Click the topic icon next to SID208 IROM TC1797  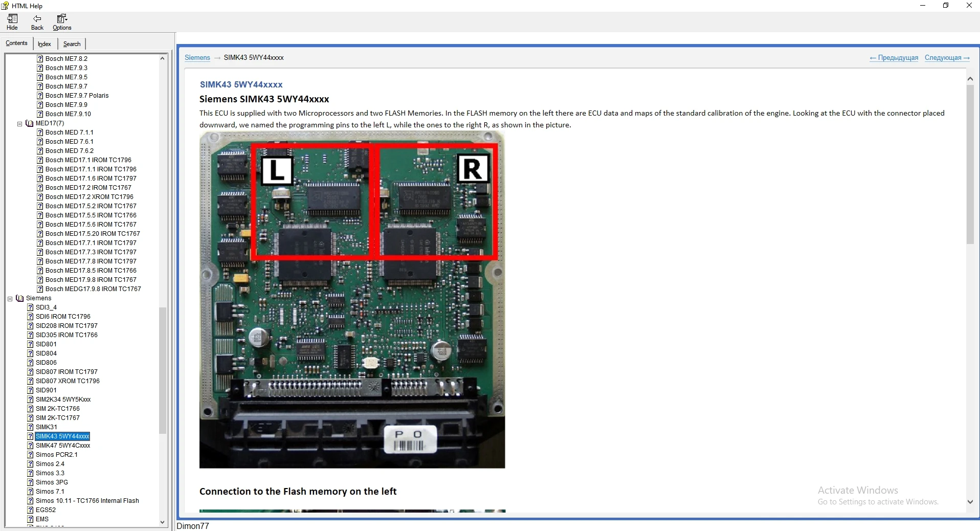pos(30,326)
